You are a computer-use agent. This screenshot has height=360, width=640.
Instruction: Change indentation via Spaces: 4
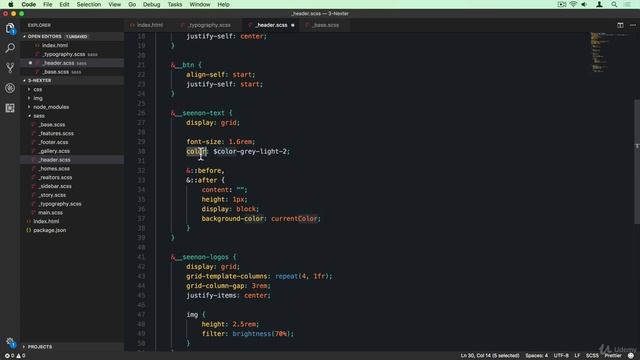point(536,356)
